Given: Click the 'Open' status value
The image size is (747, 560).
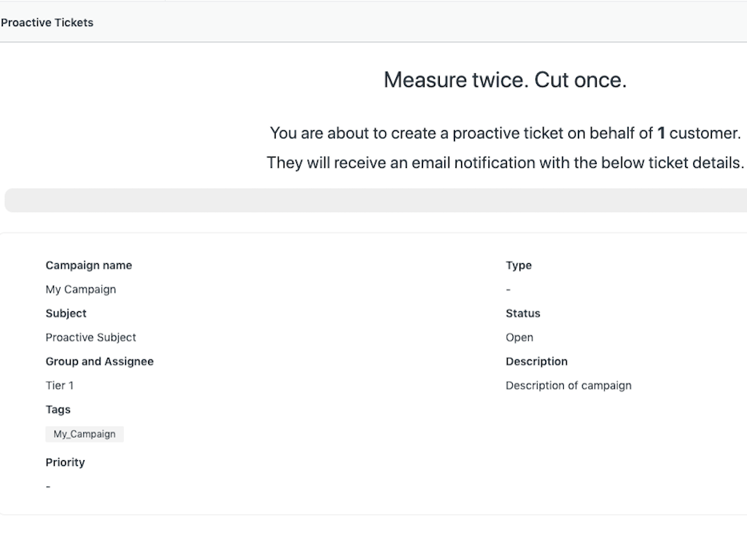Looking at the screenshot, I should (519, 338).
